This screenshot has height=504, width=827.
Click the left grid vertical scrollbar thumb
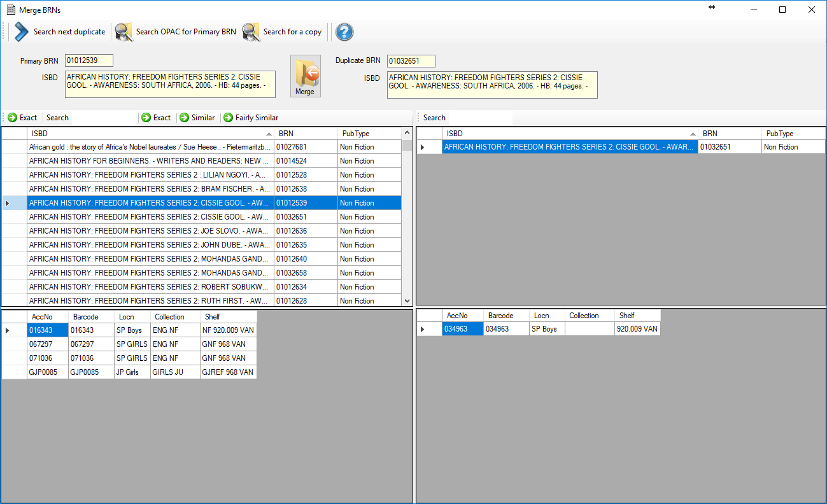click(x=407, y=145)
